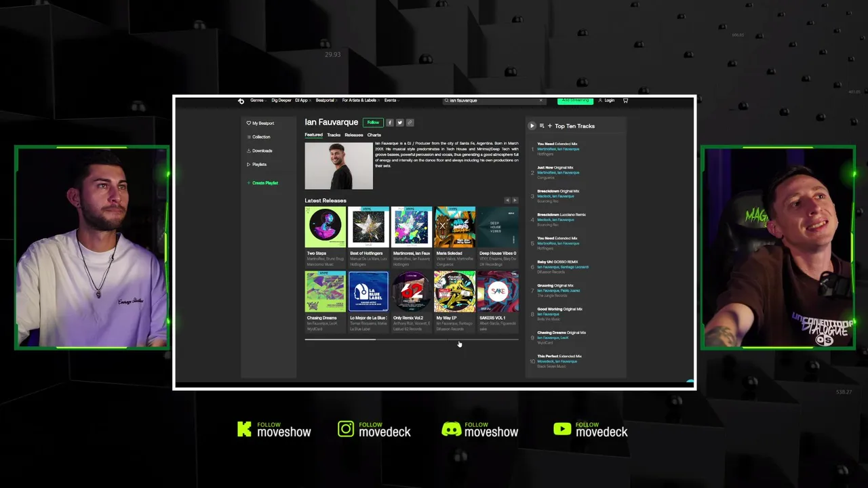Open the SAKERS VOL 1 cover

tap(498, 291)
